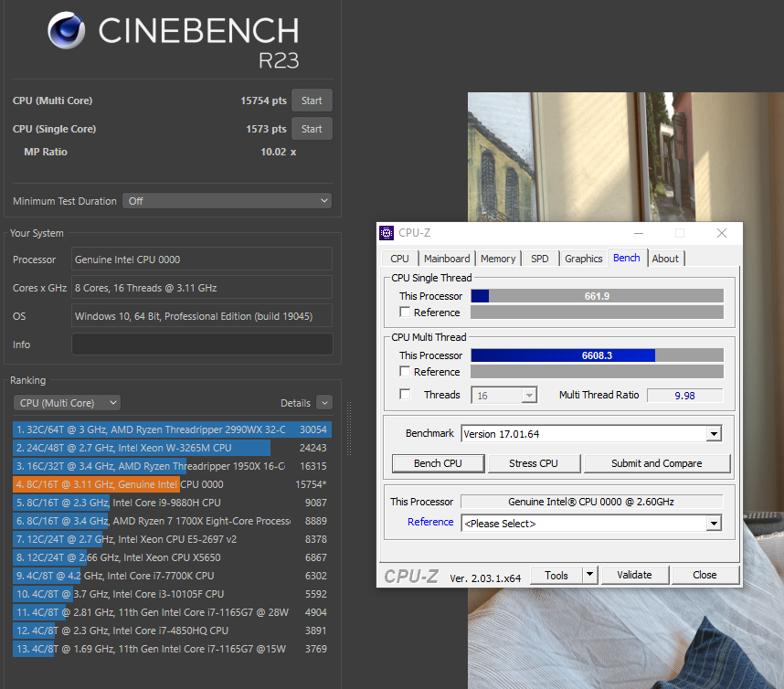This screenshot has width=784, height=689.
Task: Select ranking row Intel Core i3-10105F CPU
Action: click(x=172, y=594)
